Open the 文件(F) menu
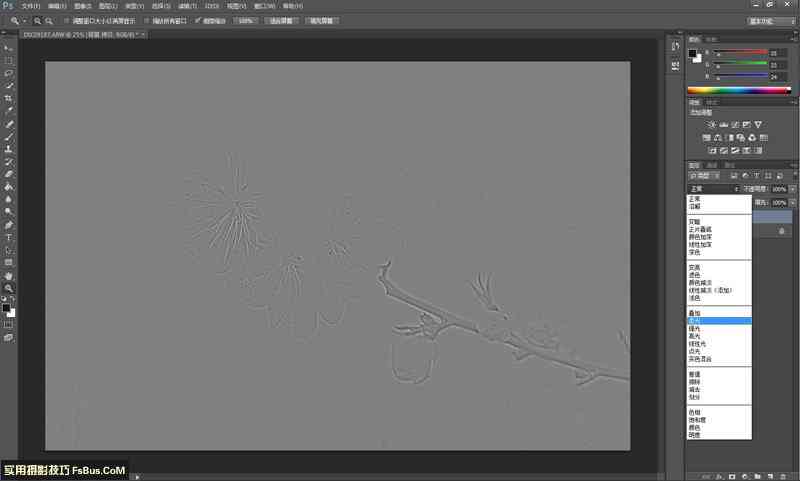 tap(31, 6)
